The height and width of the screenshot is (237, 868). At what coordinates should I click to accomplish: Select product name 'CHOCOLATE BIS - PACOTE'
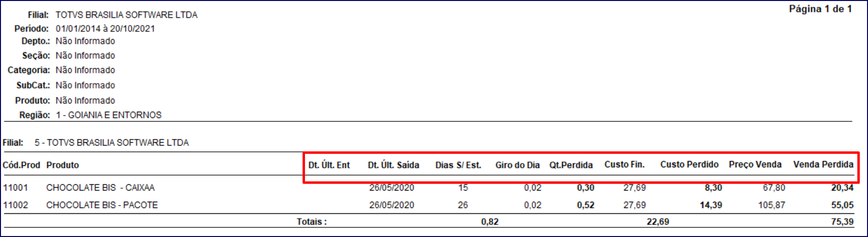[x=102, y=205]
